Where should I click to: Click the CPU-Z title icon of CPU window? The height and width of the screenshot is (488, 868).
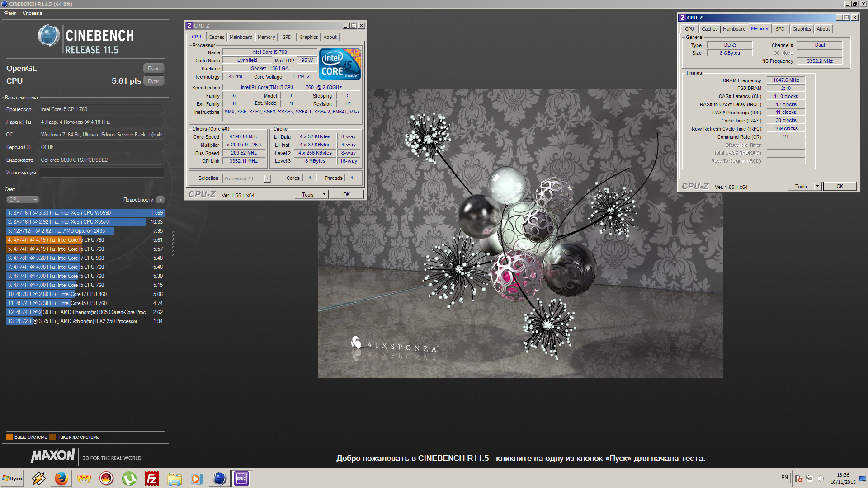click(189, 26)
